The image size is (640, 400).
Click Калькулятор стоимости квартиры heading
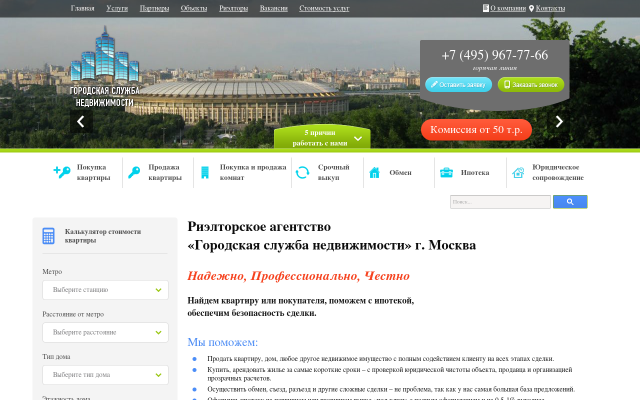pyautogui.click(x=103, y=236)
